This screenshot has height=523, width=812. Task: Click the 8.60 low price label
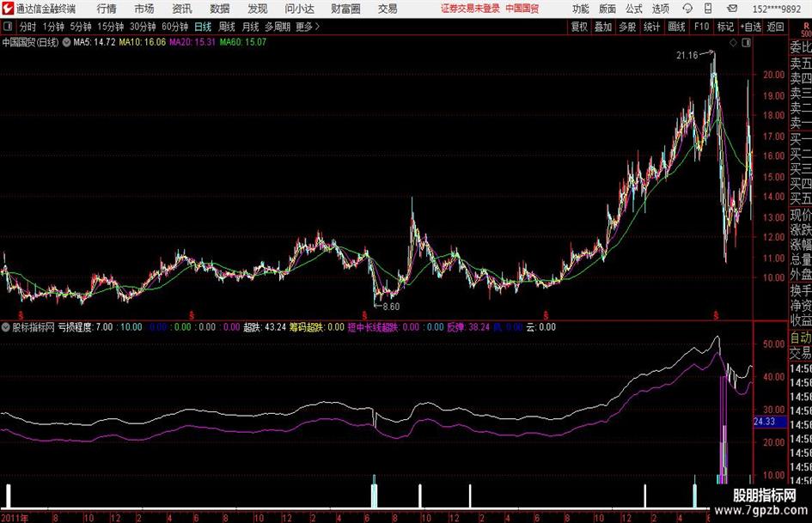pyautogui.click(x=391, y=307)
